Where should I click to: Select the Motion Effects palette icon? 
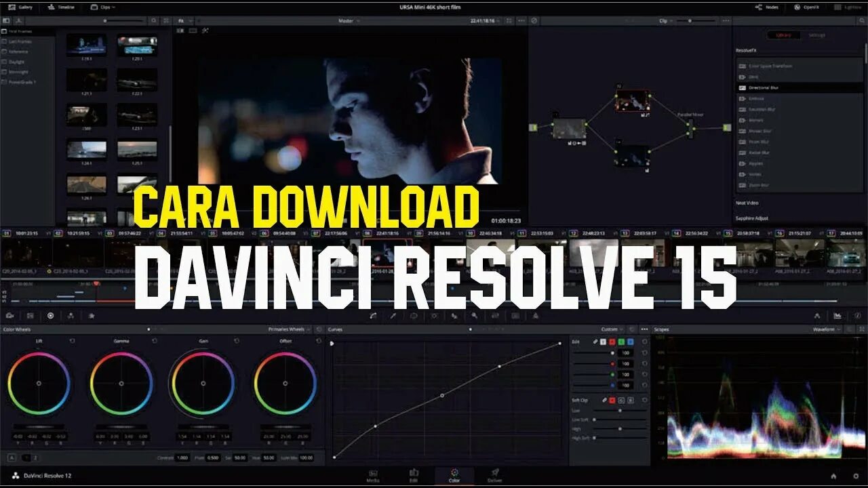coord(91,315)
